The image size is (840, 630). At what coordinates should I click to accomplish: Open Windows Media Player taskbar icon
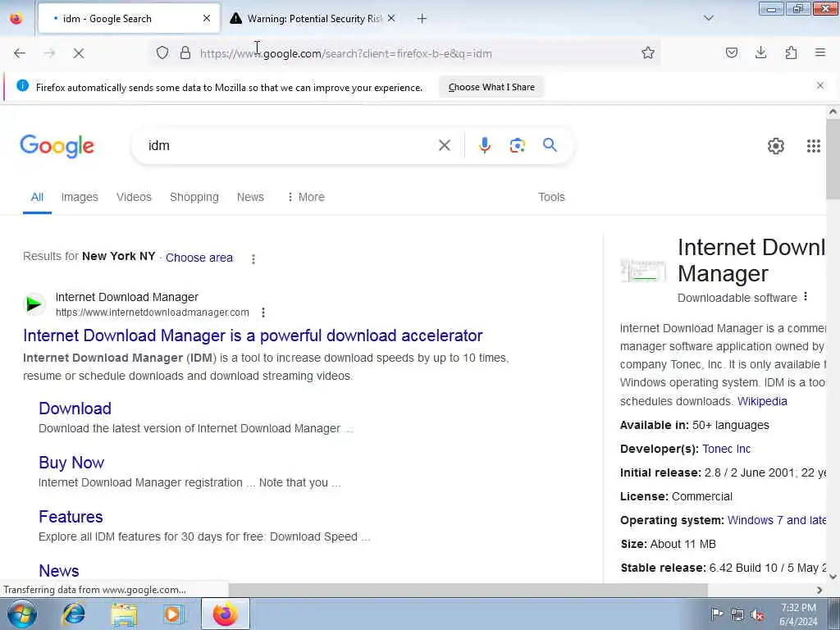pos(172,614)
